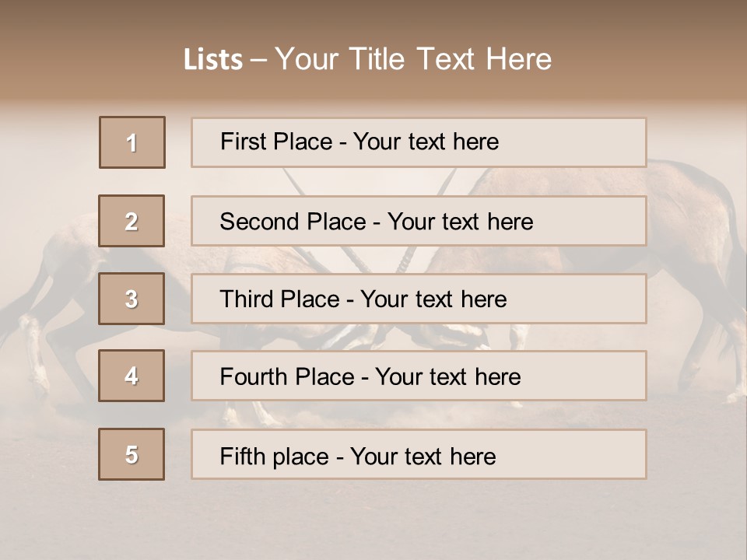Pick the number 4 square
The width and height of the screenshot is (747, 560).
[132, 376]
